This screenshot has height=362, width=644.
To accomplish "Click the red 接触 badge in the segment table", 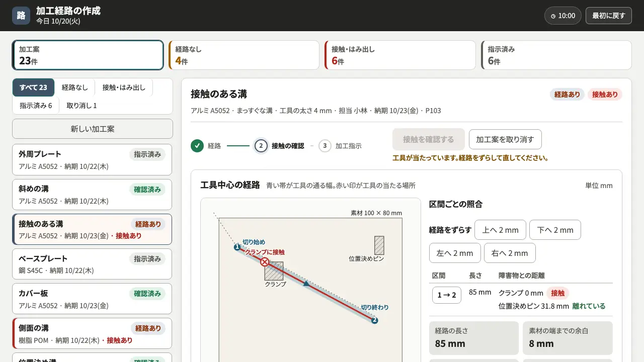I will click(557, 293).
